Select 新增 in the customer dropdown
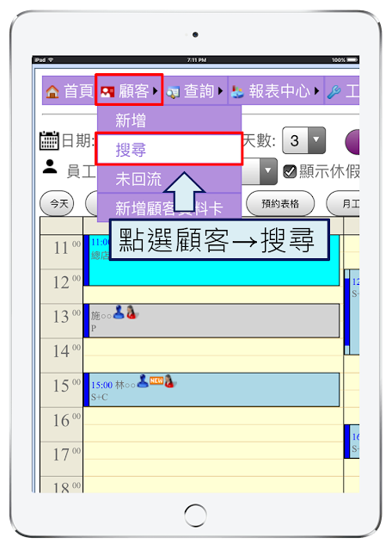This screenshot has height=550, width=392. click(x=169, y=121)
